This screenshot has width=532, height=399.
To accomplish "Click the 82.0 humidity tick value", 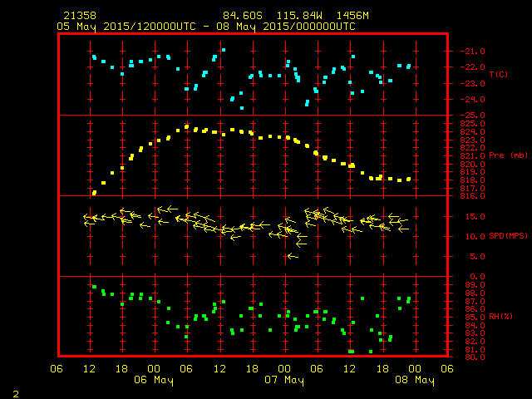I will coord(475,342).
